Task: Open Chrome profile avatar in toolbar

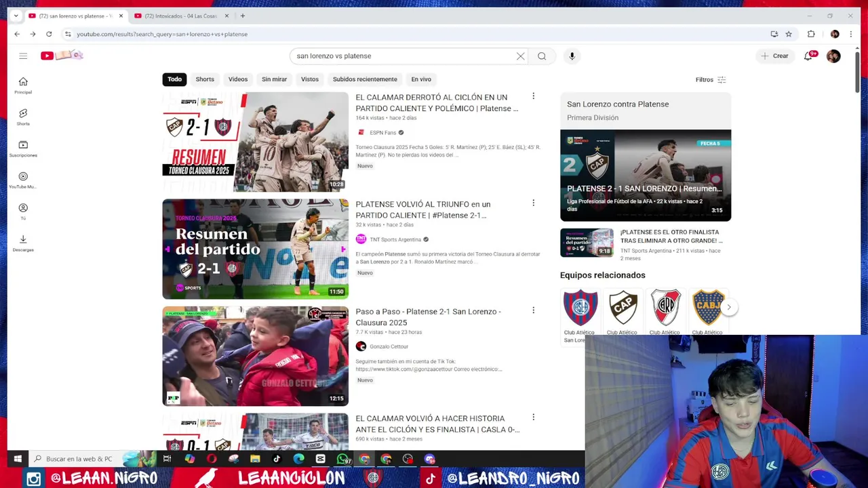Action: 835,34
